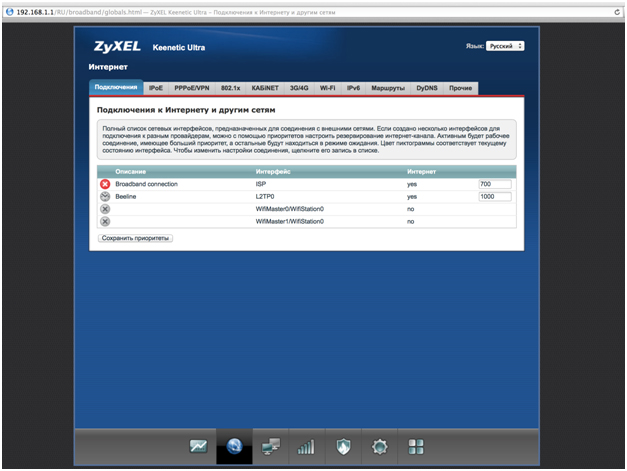Open the Home network computers icon

271,447
